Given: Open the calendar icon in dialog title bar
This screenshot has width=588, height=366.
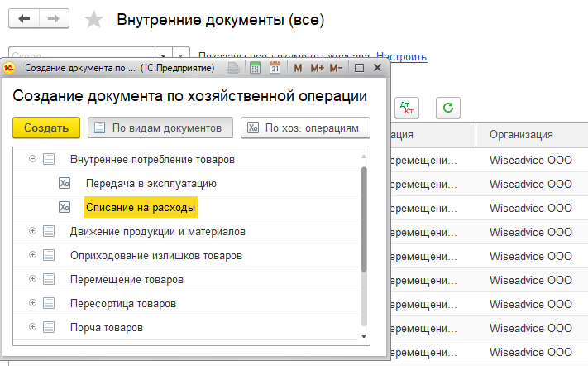Looking at the screenshot, I should coord(275,68).
